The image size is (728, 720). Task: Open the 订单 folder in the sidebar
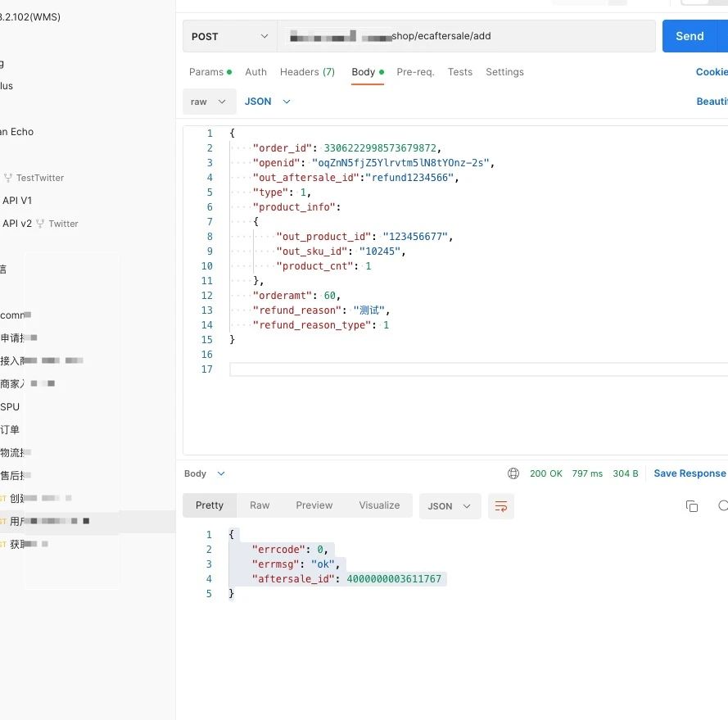(10, 430)
